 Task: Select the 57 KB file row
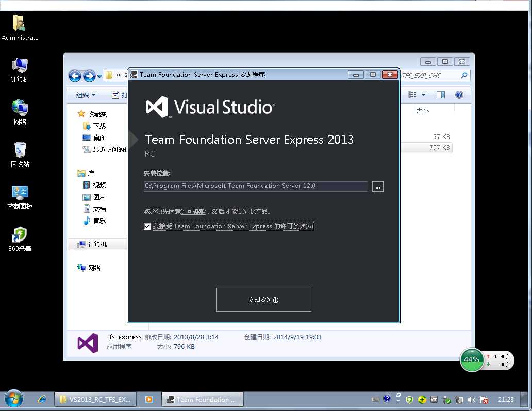coord(426,136)
